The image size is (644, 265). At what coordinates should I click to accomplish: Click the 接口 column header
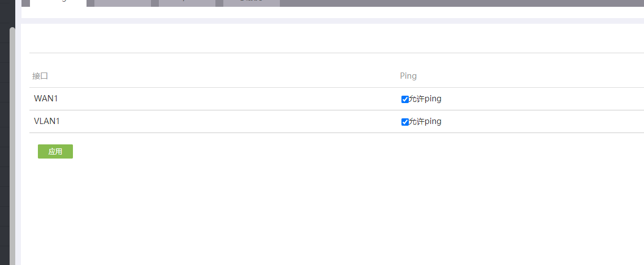(40, 76)
